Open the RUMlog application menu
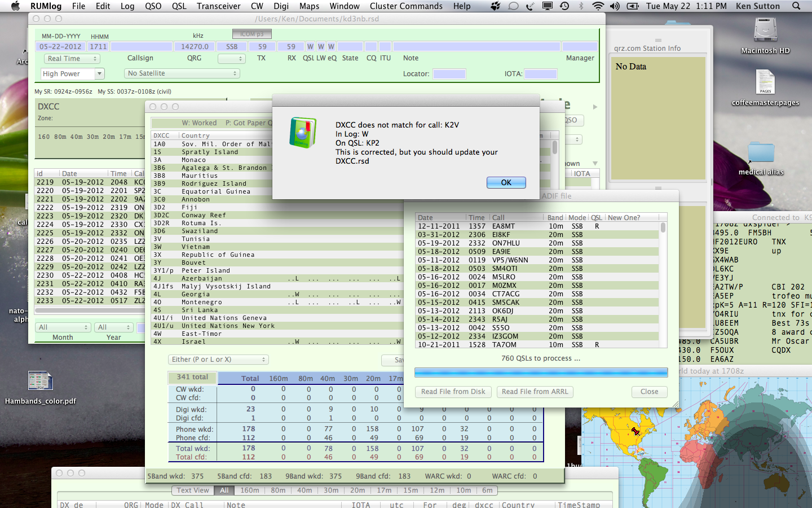The width and height of the screenshot is (812, 508). click(46, 6)
